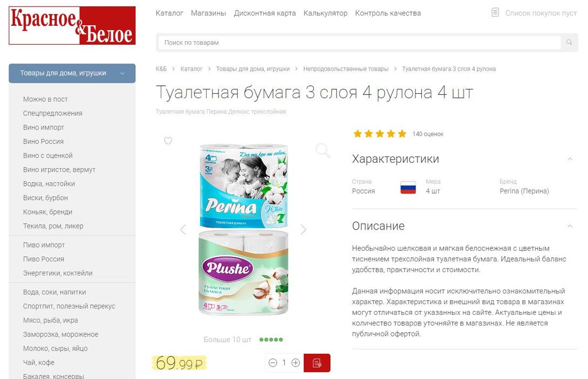The image size is (588, 379).
Task: Open Дисконтная карта menu item
Action: (265, 13)
